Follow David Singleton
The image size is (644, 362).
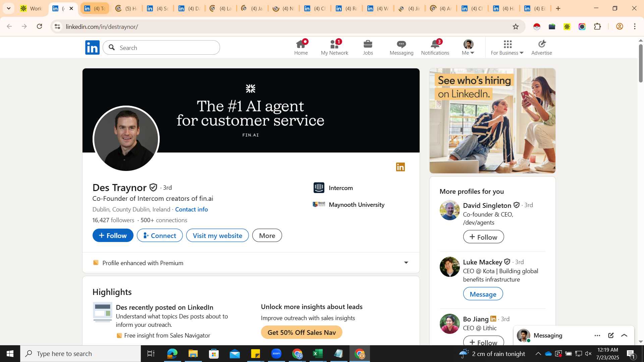click(483, 237)
